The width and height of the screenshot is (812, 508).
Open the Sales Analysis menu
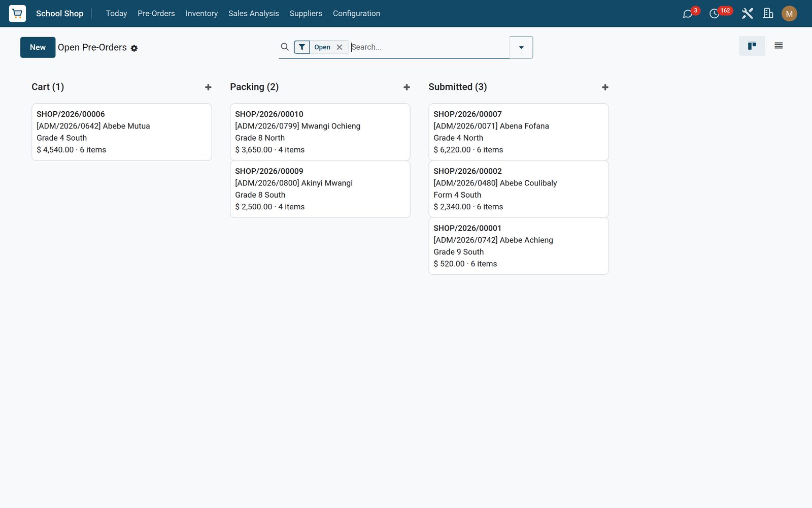point(254,14)
